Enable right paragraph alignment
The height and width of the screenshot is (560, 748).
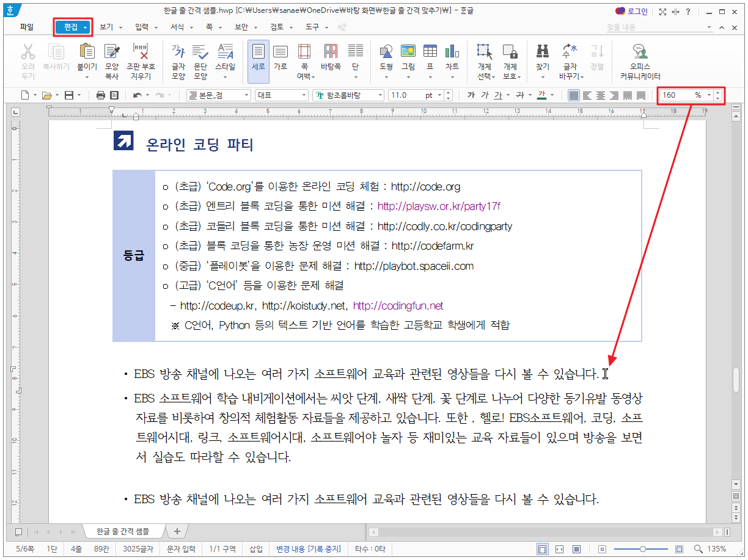614,95
